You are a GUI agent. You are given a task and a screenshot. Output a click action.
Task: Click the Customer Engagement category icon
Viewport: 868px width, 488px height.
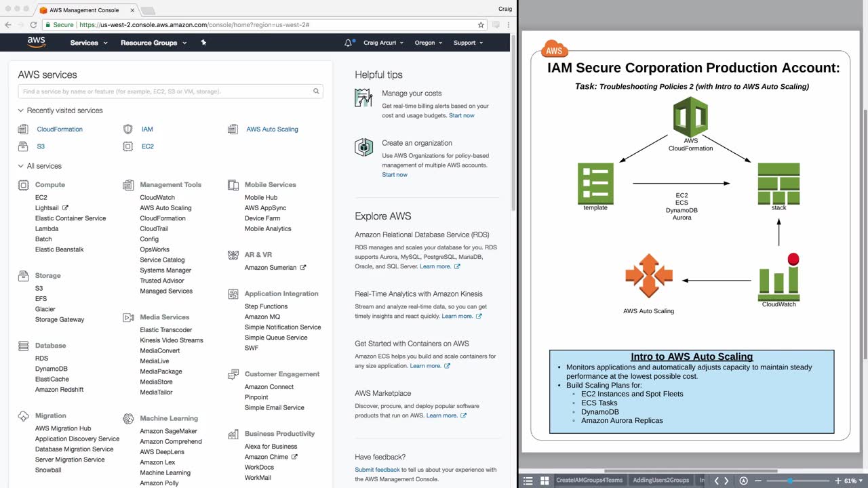[x=233, y=374]
